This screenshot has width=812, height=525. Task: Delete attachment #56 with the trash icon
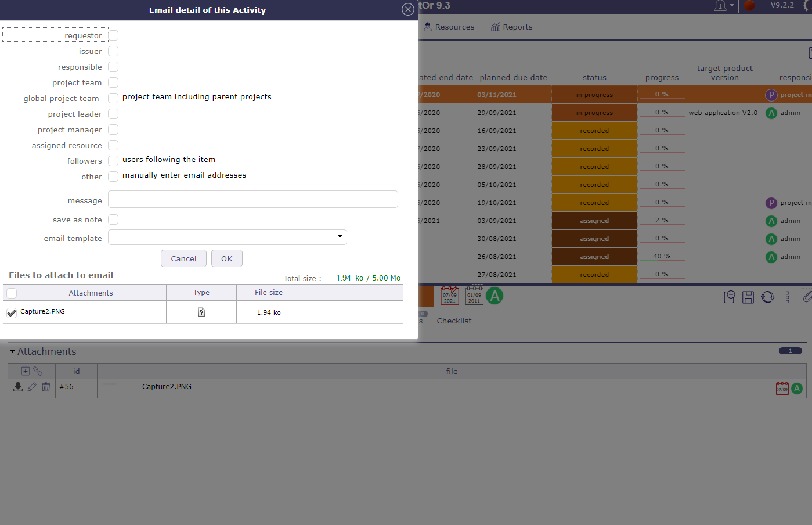[x=46, y=387]
